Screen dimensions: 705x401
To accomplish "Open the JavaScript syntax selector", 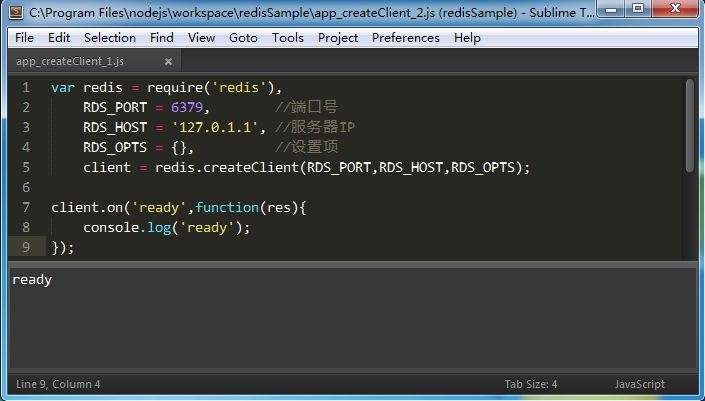I will click(x=639, y=384).
